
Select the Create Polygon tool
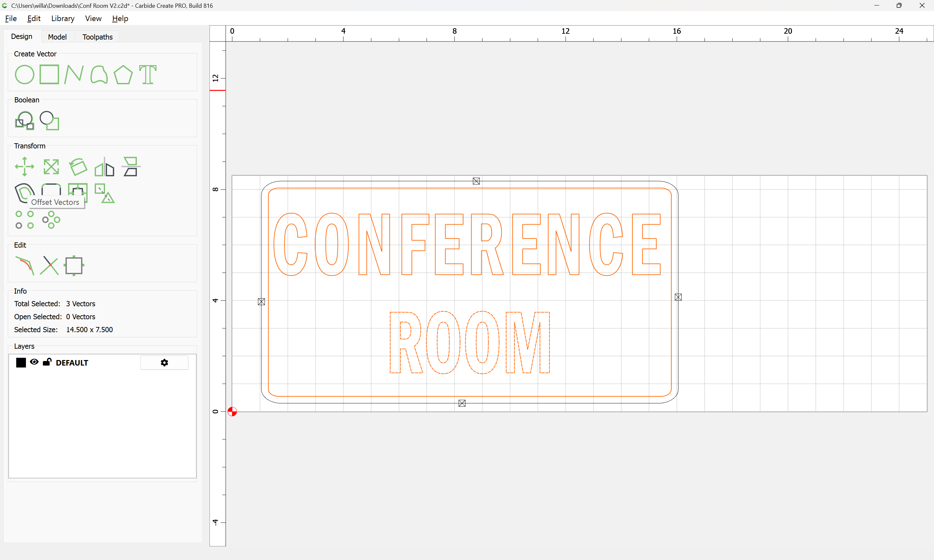(x=123, y=74)
